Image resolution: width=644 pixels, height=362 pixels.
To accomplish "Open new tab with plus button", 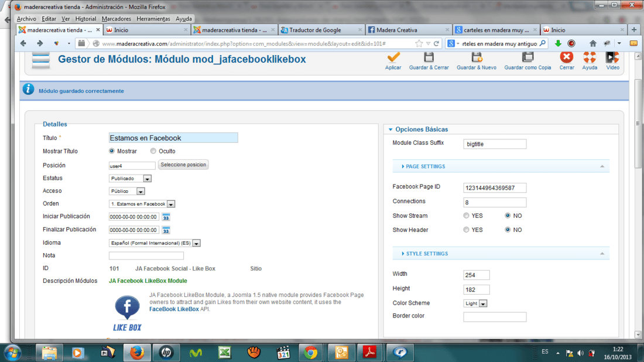I will tap(633, 30).
